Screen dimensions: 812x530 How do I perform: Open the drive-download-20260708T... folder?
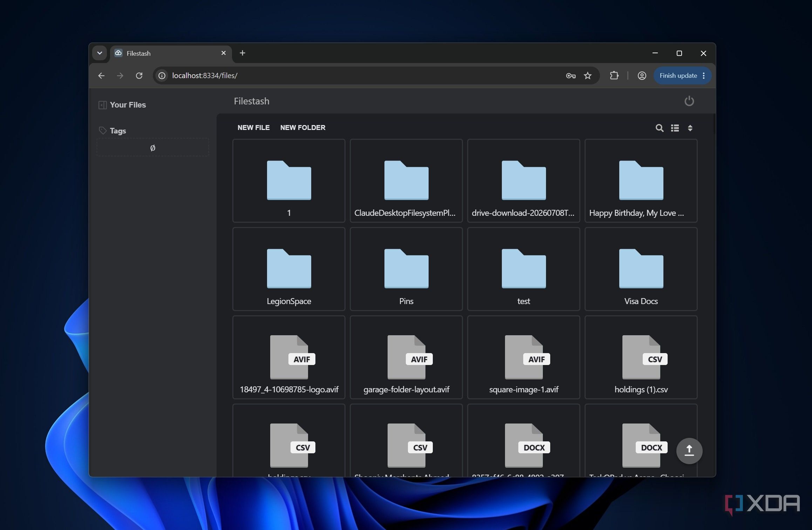coord(524,181)
